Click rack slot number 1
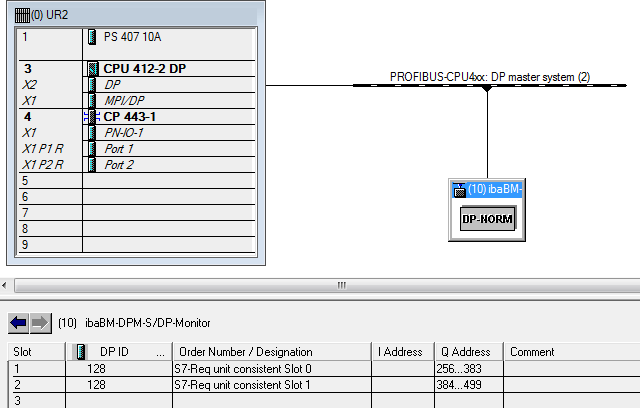The width and height of the screenshot is (640, 408). [25, 37]
